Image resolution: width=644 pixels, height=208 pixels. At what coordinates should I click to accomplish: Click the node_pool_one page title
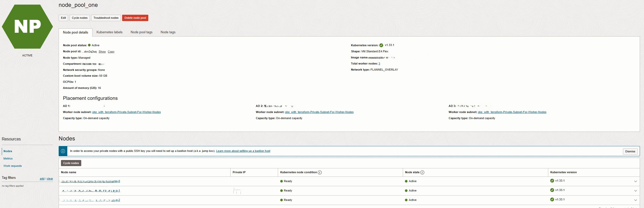tap(78, 5)
